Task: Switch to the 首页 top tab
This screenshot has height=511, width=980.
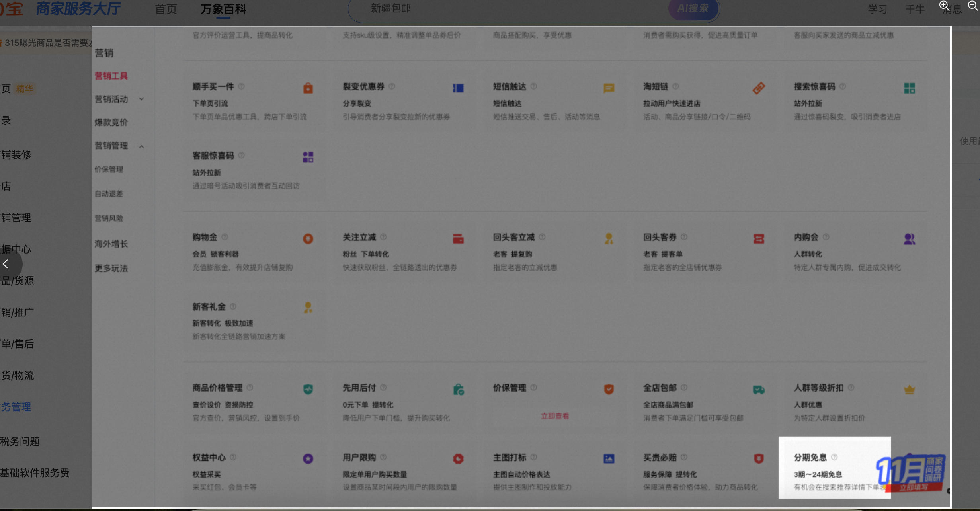Action: [166, 9]
